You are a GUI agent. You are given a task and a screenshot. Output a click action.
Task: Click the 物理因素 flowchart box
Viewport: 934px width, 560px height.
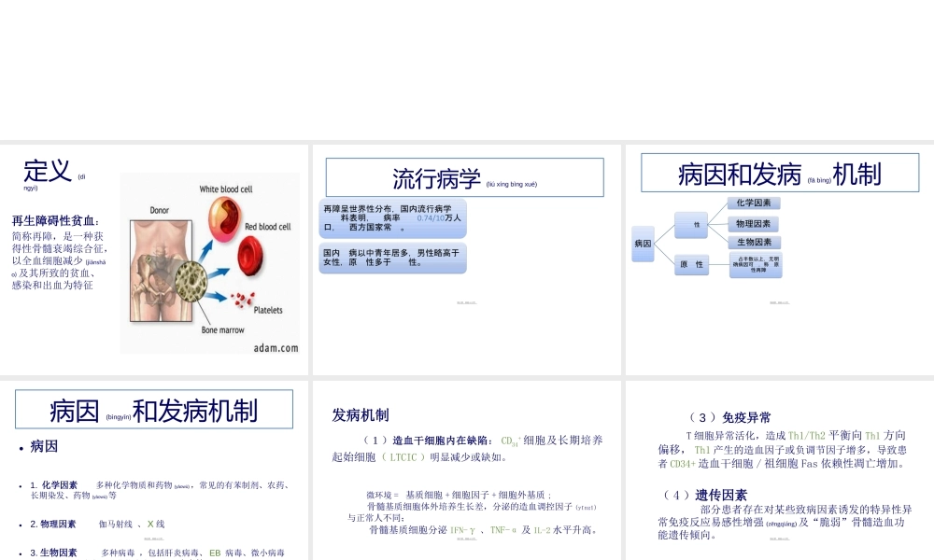coord(752,223)
